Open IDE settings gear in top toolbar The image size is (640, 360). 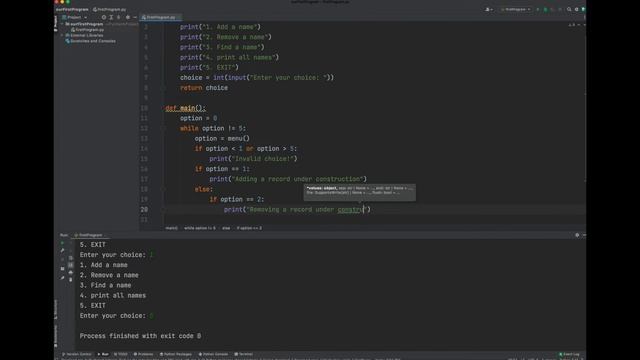point(576,9)
